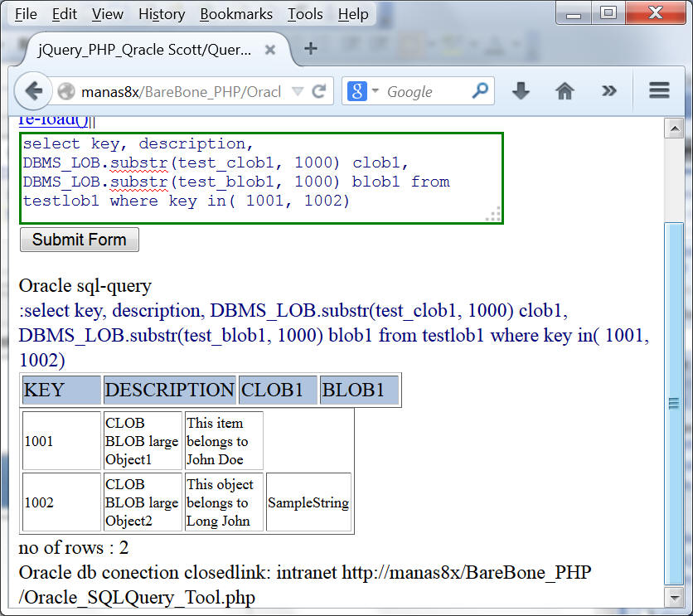The height and width of the screenshot is (616, 693).
Task: Open the Downloads arrow icon
Action: [x=521, y=91]
